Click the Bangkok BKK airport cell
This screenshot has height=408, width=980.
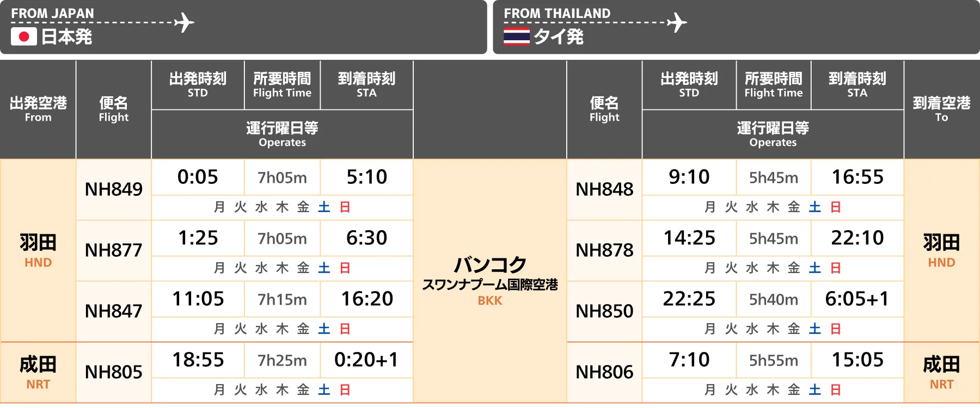pyautogui.click(x=490, y=281)
